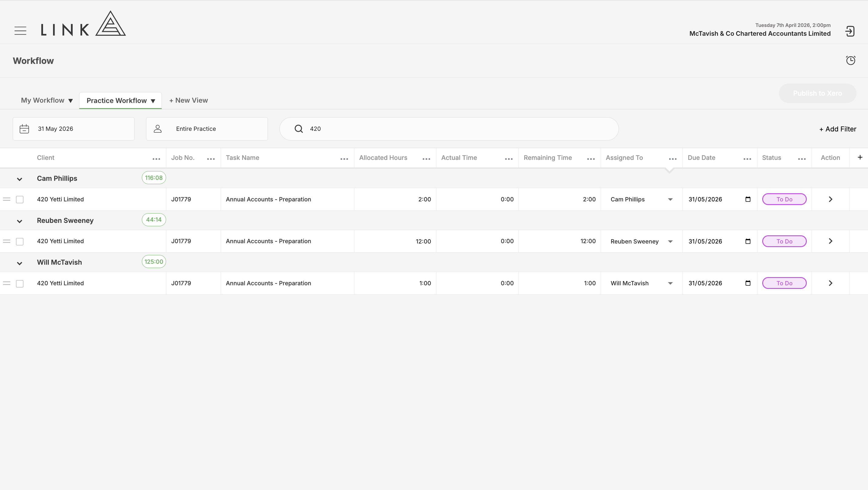This screenshot has width=868, height=490.
Task: Click the calendar icon in date filter
Action: [x=24, y=129]
